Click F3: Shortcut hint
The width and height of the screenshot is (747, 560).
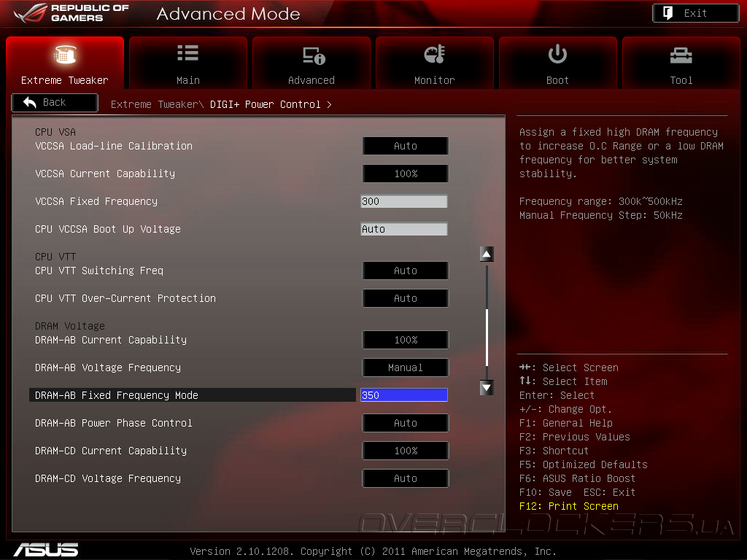[554, 451]
